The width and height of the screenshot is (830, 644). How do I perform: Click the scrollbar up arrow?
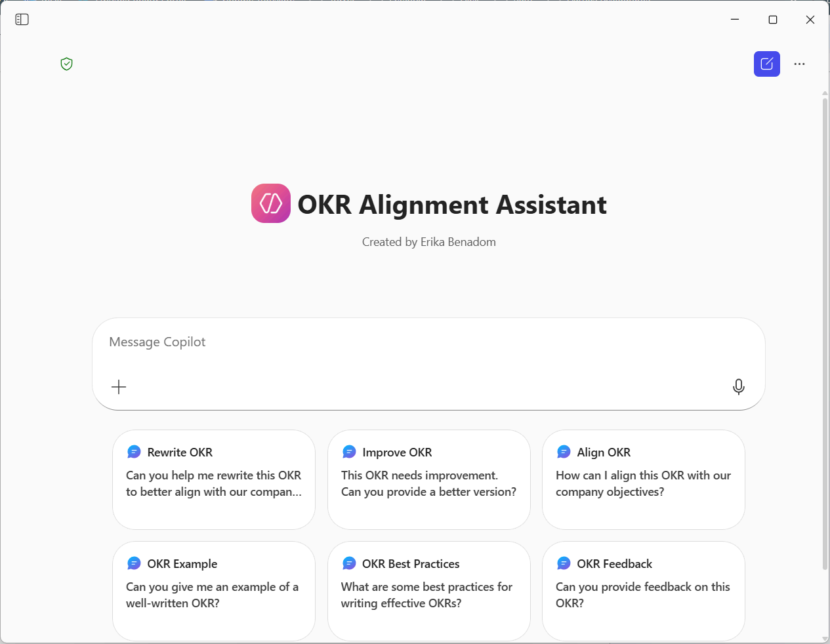(825, 94)
